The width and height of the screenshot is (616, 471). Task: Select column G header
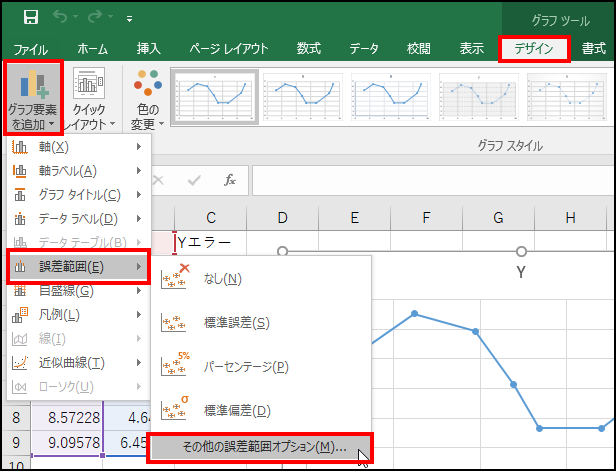click(498, 218)
